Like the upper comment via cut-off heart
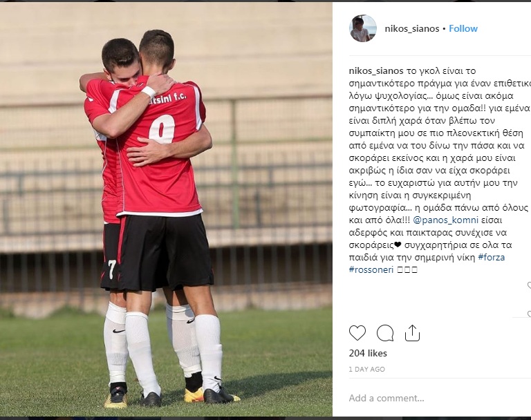The image size is (531, 420). coord(529,286)
